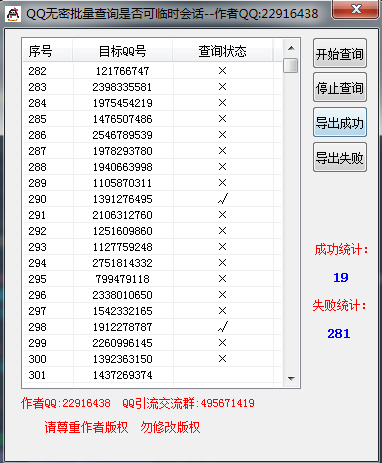
Task: Select QQ number 1975454219
Action: (123, 103)
